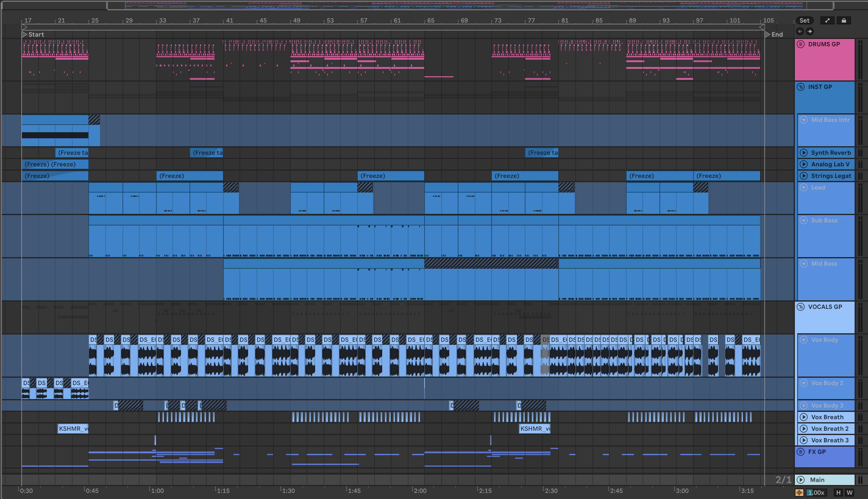Screen dimensions: 868x499
Task: Click the W optimize width button
Action: [x=849, y=493]
